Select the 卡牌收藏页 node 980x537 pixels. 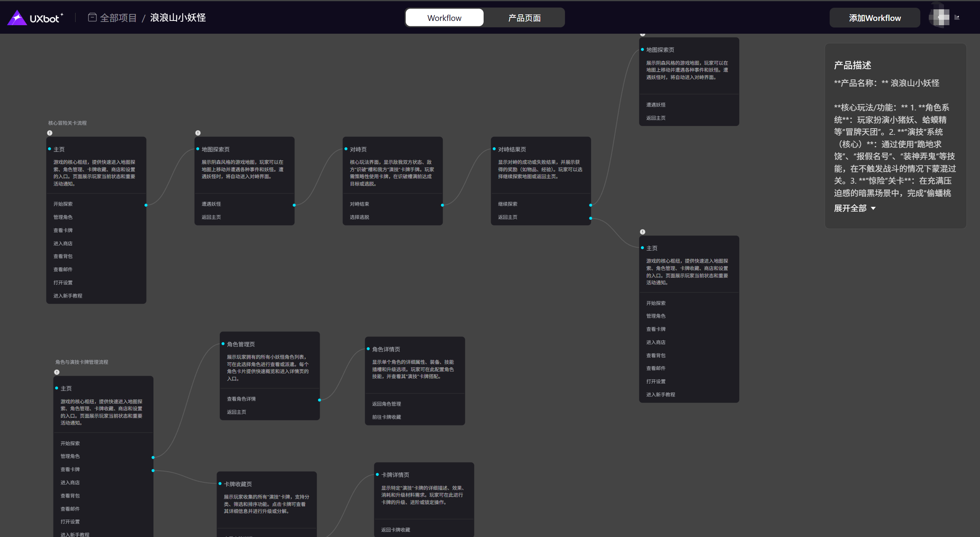[x=238, y=484]
